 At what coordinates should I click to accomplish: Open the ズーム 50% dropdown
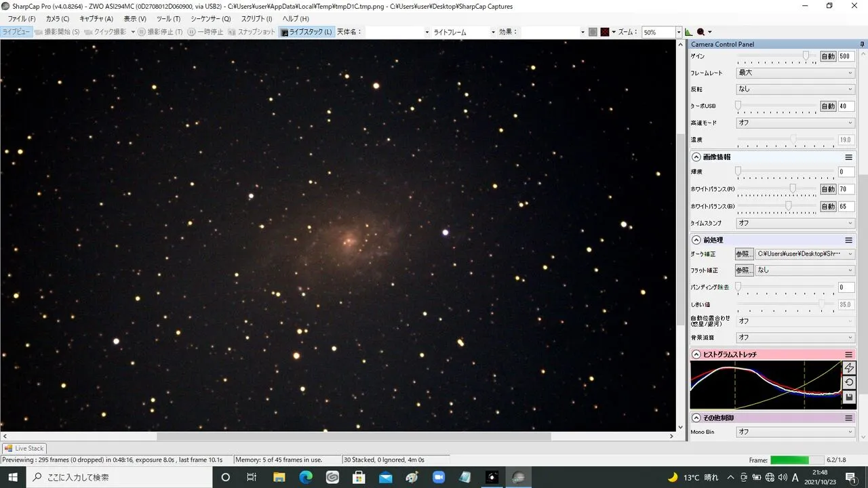point(661,32)
